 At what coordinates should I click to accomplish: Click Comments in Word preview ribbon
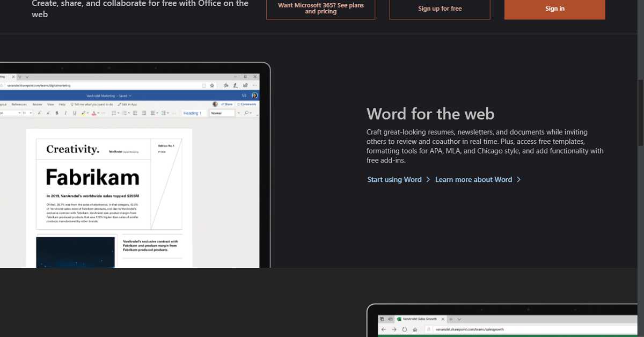247,104
